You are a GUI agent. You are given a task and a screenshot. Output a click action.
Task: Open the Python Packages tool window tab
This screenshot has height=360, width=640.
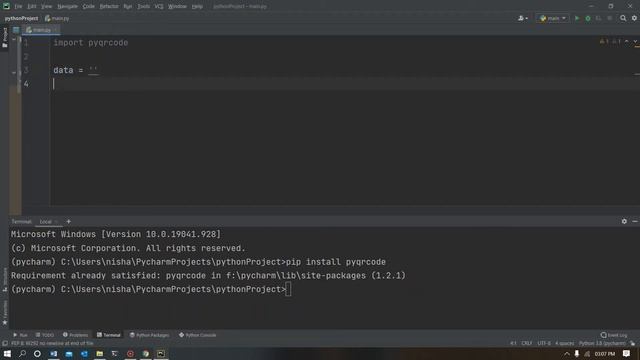pyautogui.click(x=149, y=335)
